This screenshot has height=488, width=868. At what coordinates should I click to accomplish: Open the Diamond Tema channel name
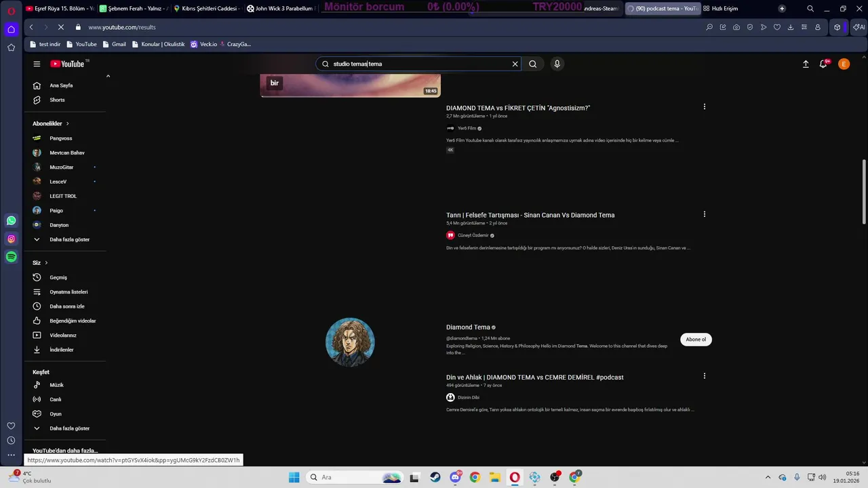point(468,327)
